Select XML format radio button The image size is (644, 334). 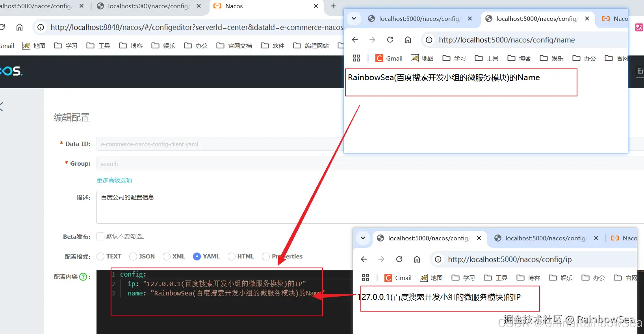pyautogui.click(x=167, y=256)
